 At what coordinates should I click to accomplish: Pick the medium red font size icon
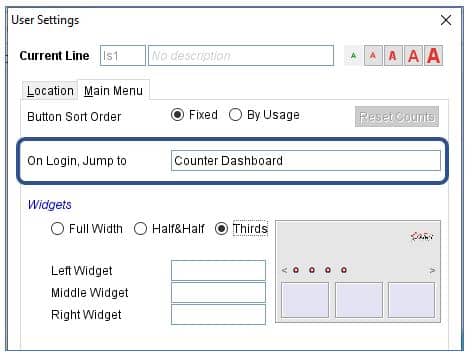pos(393,56)
